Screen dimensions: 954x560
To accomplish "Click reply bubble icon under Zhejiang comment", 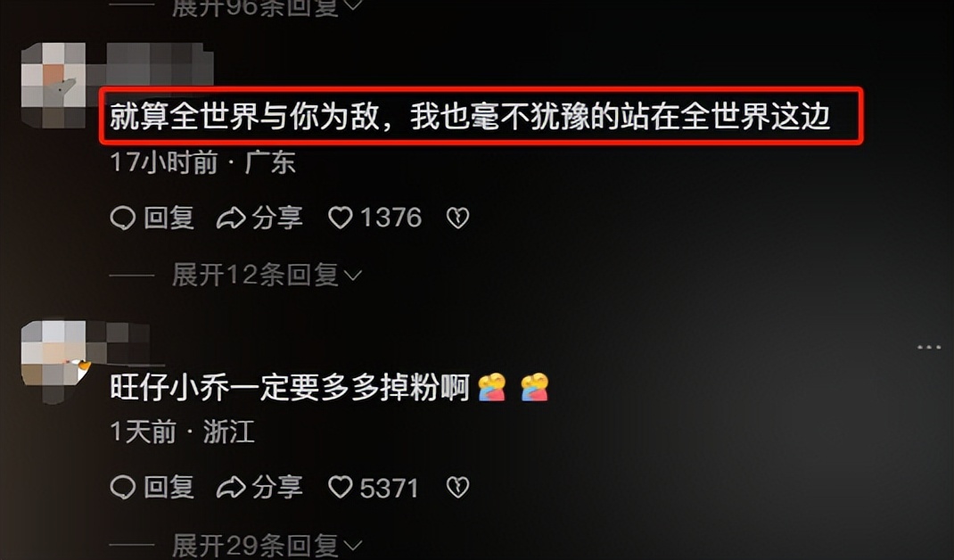I will coord(122,487).
